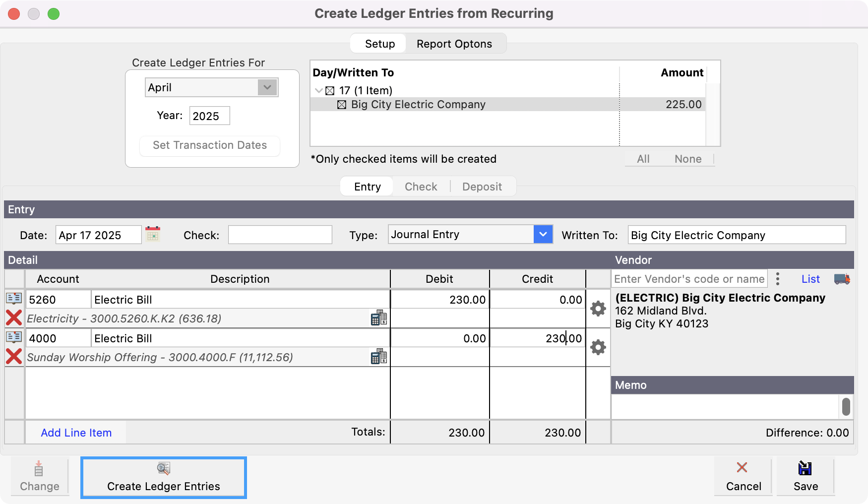Click account lookup icon for account 5260

[x=14, y=298]
